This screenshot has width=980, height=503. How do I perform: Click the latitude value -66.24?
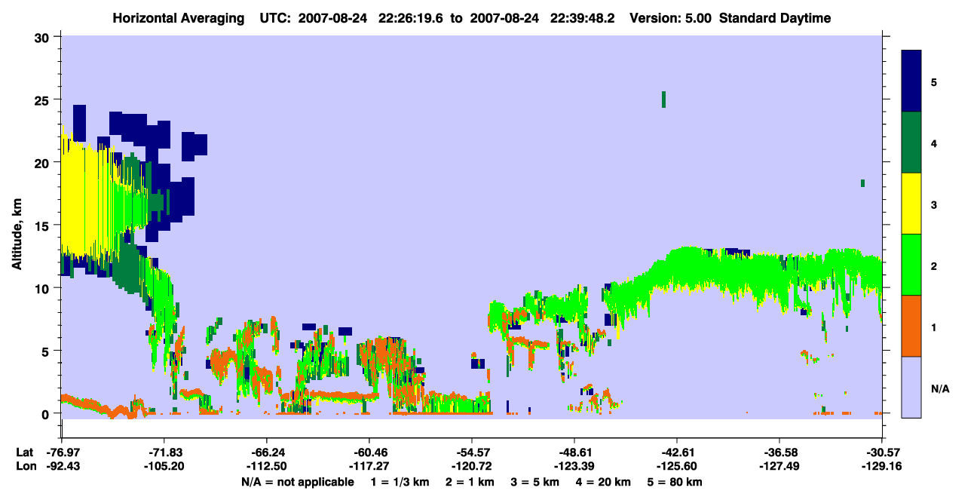266,452
